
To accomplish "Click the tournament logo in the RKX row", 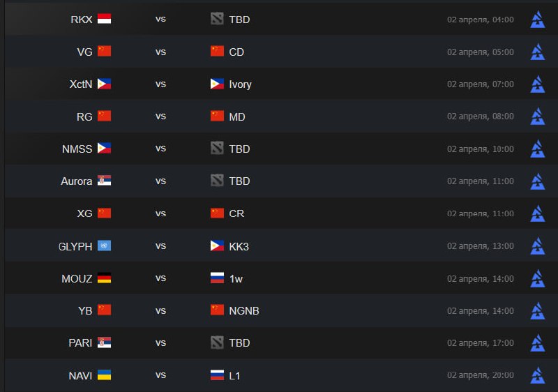I will coord(537,20).
